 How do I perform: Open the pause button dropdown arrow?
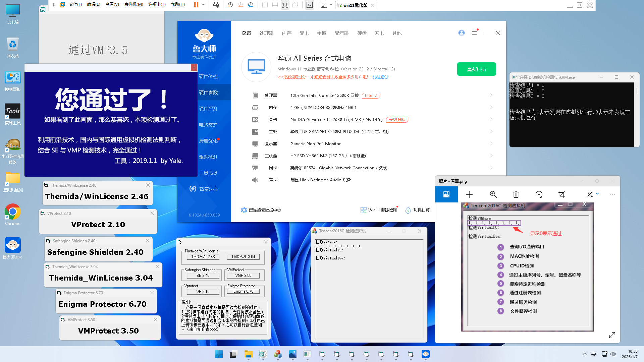click(203, 5)
